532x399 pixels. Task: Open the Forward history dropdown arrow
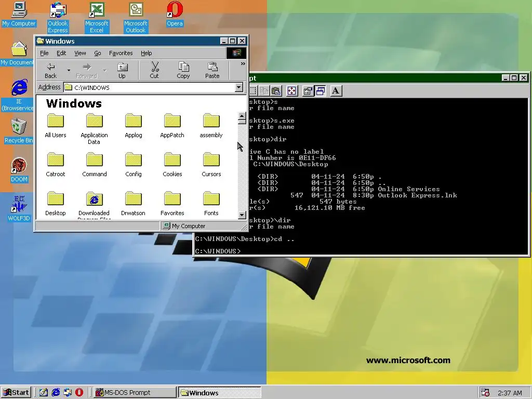coord(105,71)
